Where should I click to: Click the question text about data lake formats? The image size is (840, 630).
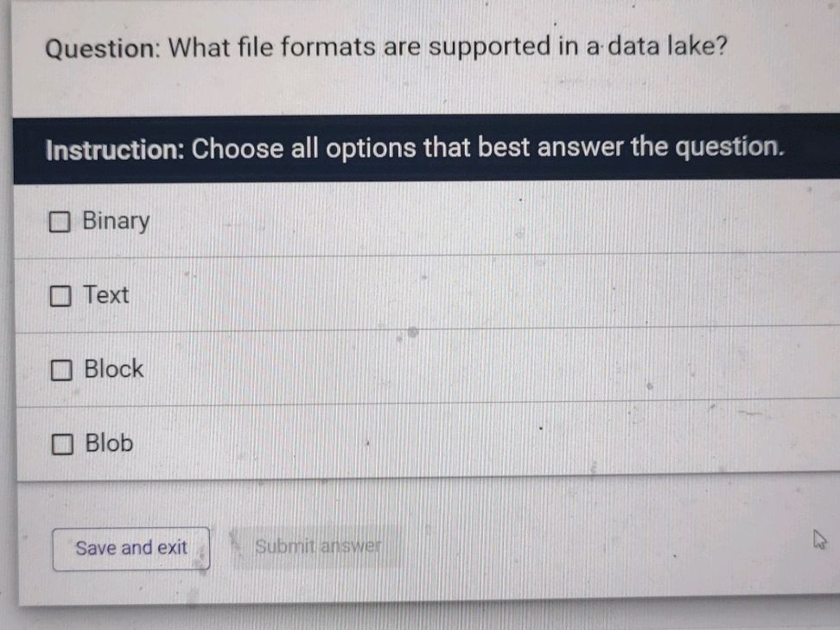[x=384, y=48]
